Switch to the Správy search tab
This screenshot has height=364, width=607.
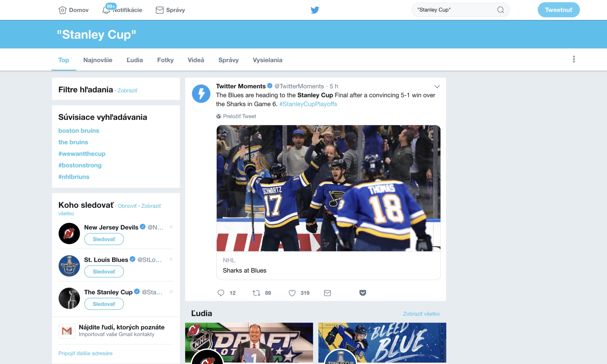(x=228, y=60)
